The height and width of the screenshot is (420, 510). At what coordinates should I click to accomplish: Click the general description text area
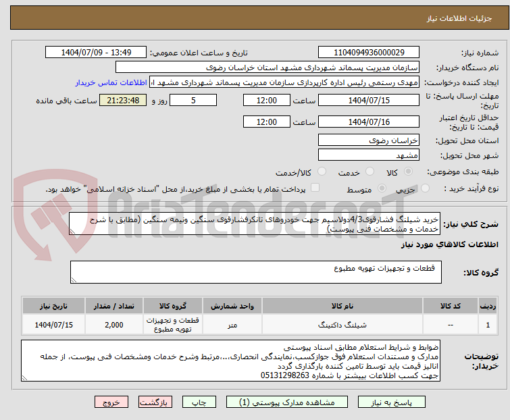pos(255,224)
